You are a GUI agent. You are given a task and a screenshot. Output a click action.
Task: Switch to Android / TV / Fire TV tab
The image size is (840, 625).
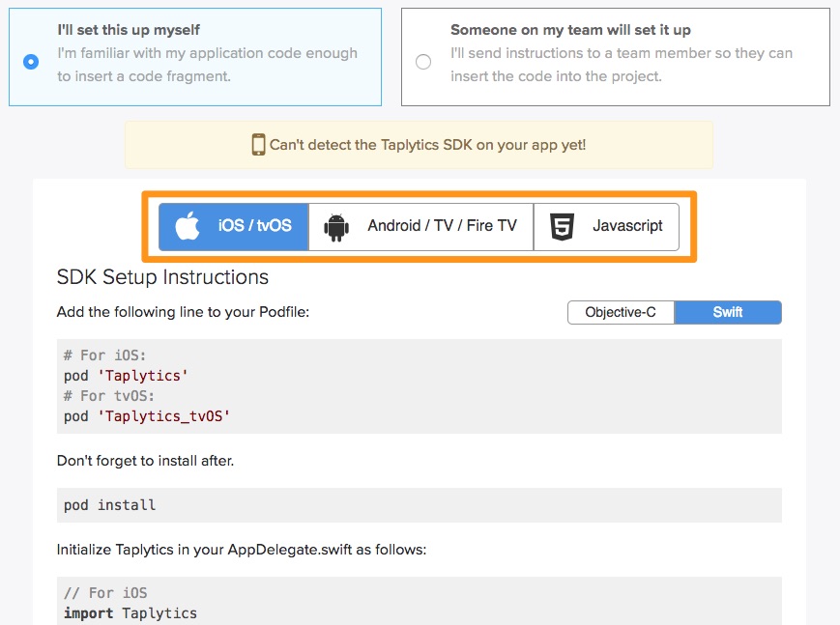coord(421,227)
